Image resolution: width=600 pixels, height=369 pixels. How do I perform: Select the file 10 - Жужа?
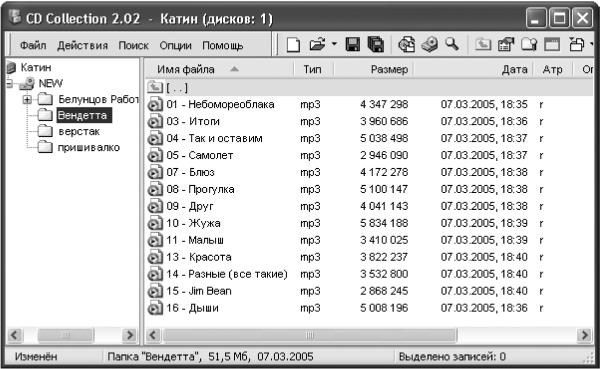[x=193, y=223]
